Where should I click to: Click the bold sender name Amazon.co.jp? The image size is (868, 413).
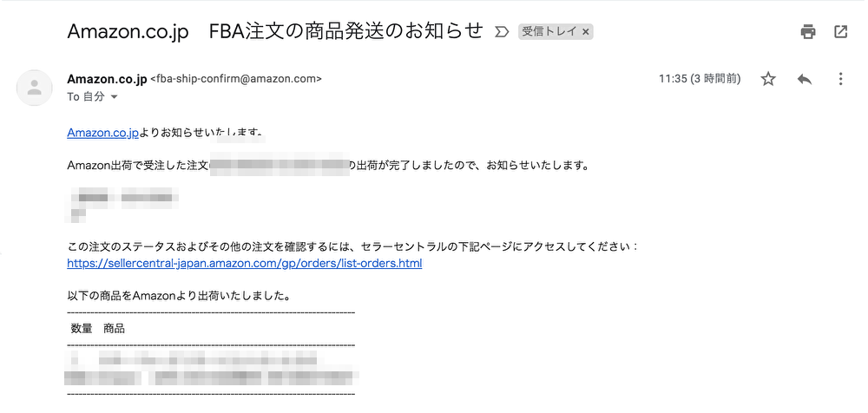(x=107, y=79)
